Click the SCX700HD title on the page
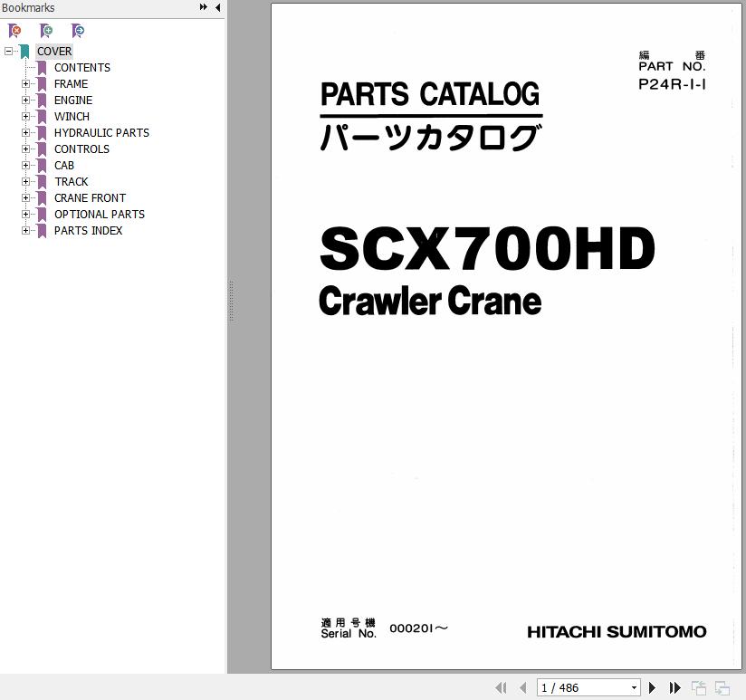Screen dimensions: 746x700 [488, 248]
